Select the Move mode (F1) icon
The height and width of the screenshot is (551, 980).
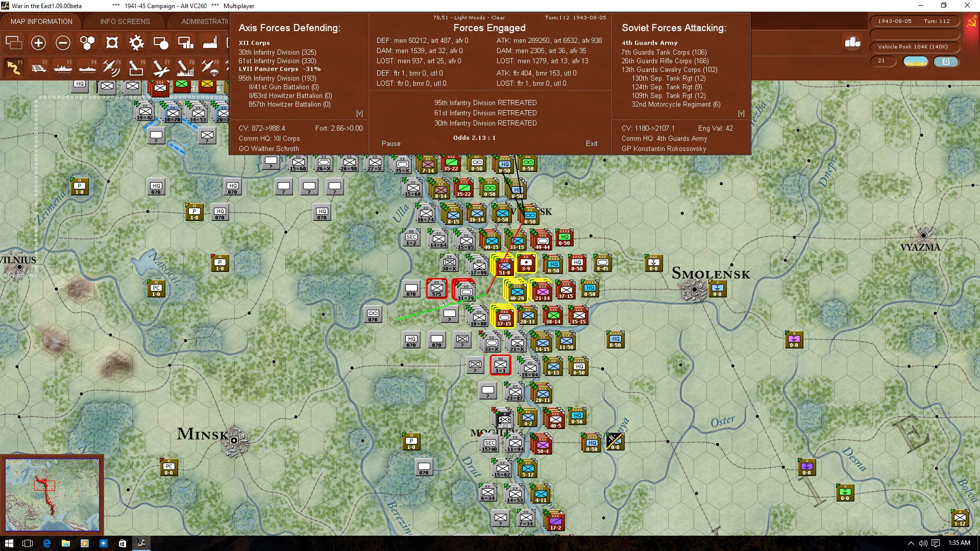tap(14, 68)
